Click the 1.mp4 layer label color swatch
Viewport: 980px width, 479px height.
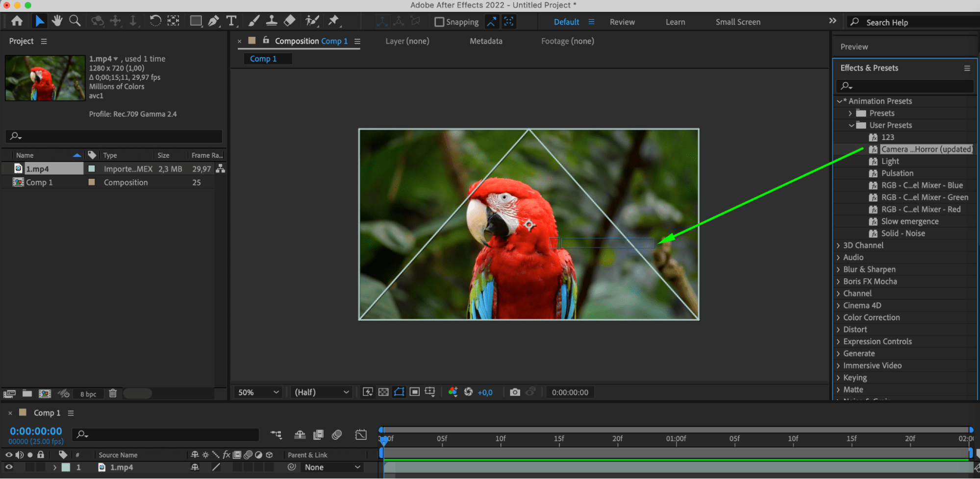pyautogui.click(x=66, y=467)
